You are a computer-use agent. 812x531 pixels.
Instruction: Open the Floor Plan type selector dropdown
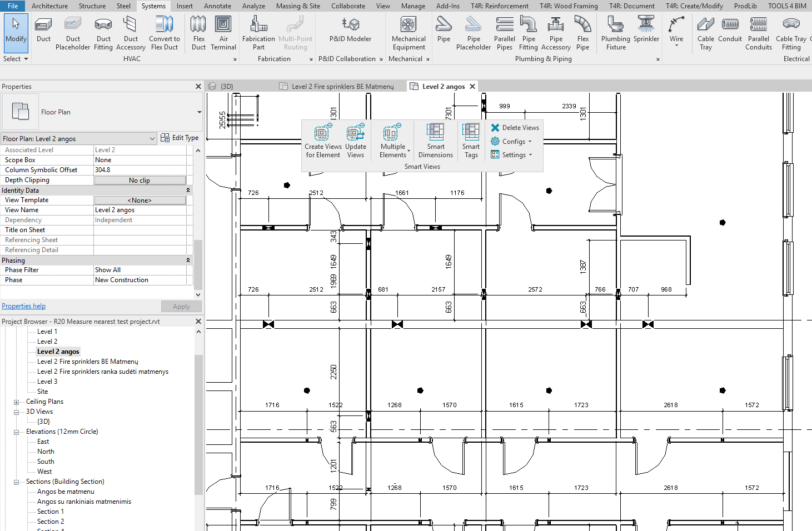[x=199, y=112]
